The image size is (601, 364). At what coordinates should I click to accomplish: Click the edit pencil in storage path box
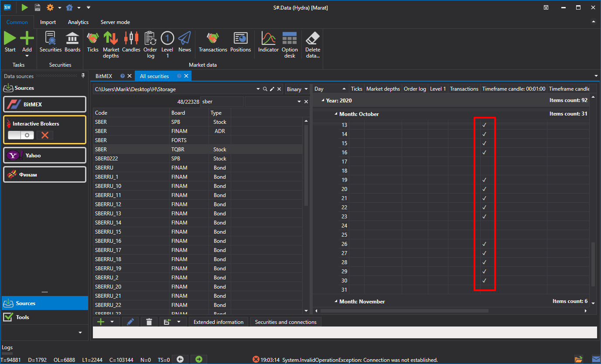[x=272, y=89]
